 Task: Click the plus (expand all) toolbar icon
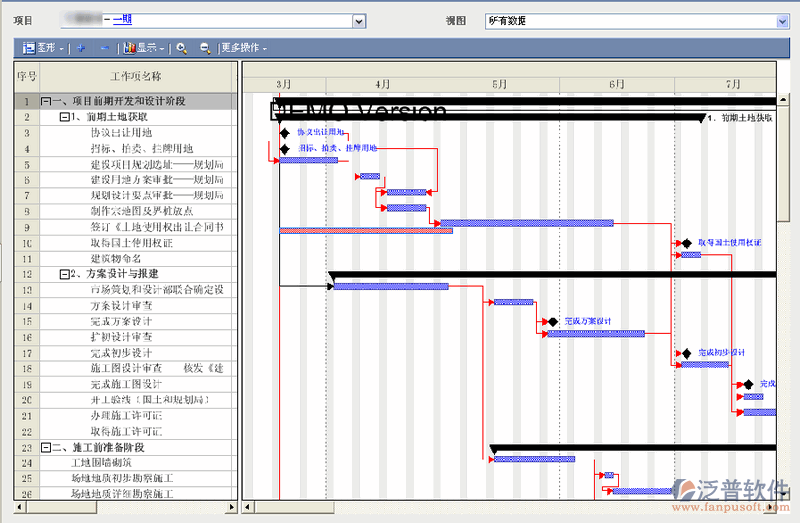(81, 47)
